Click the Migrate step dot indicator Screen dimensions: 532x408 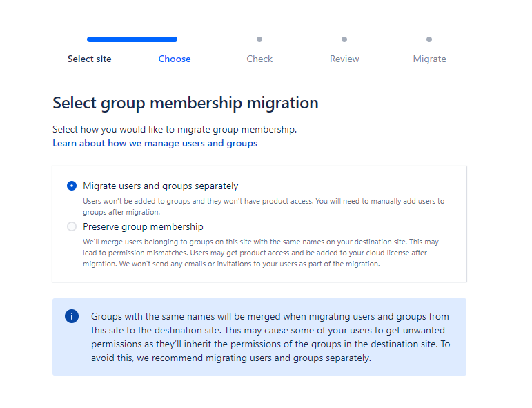pyautogui.click(x=429, y=39)
